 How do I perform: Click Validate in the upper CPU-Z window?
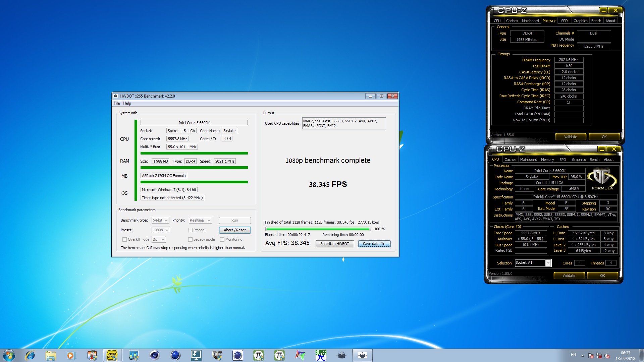pos(571,137)
